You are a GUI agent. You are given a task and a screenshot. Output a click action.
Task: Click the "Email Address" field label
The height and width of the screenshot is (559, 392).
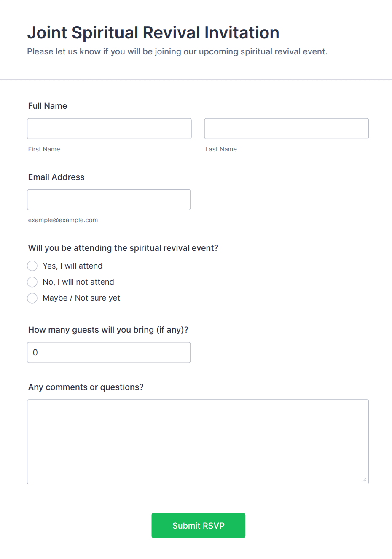[56, 177]
